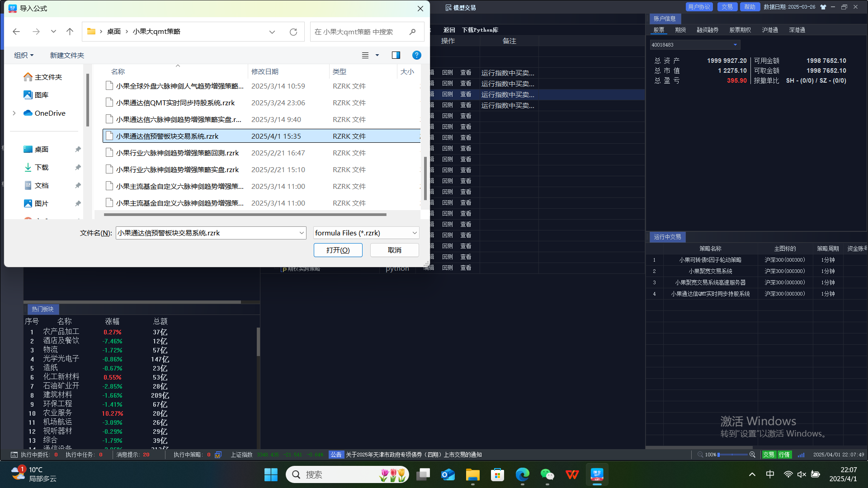Screen dimensions: 868x488
Task: Switch to the 期货 account tab
Action: point(680,30)
